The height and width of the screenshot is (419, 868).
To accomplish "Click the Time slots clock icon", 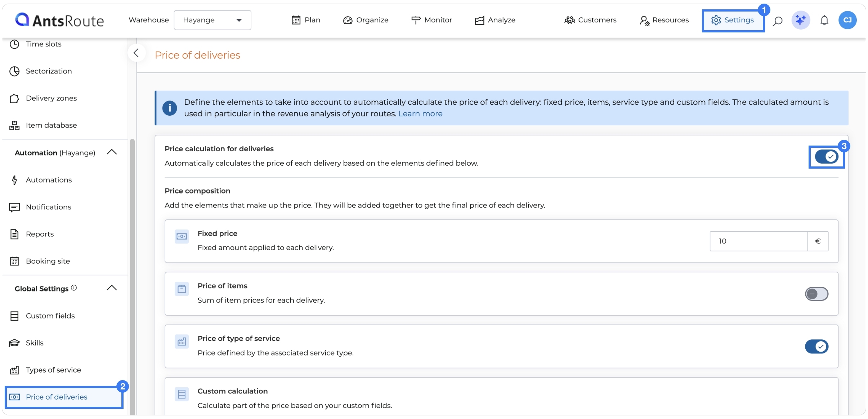I will 14,44.
